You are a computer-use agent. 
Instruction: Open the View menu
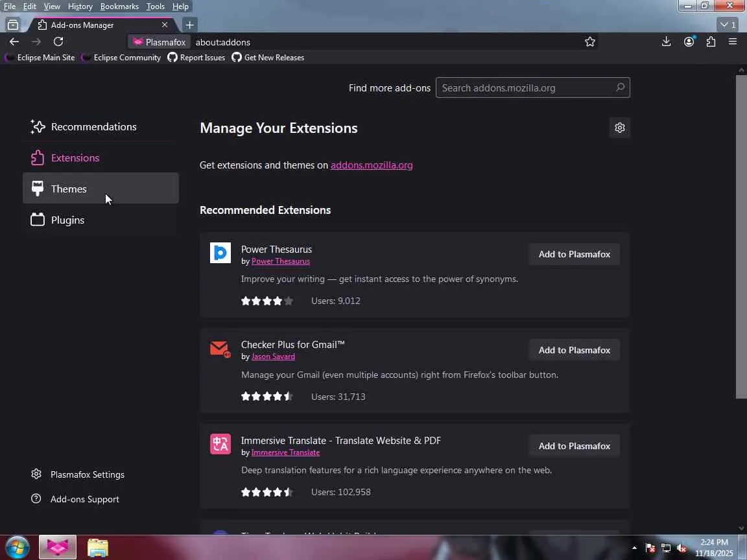tap(52, 6)
